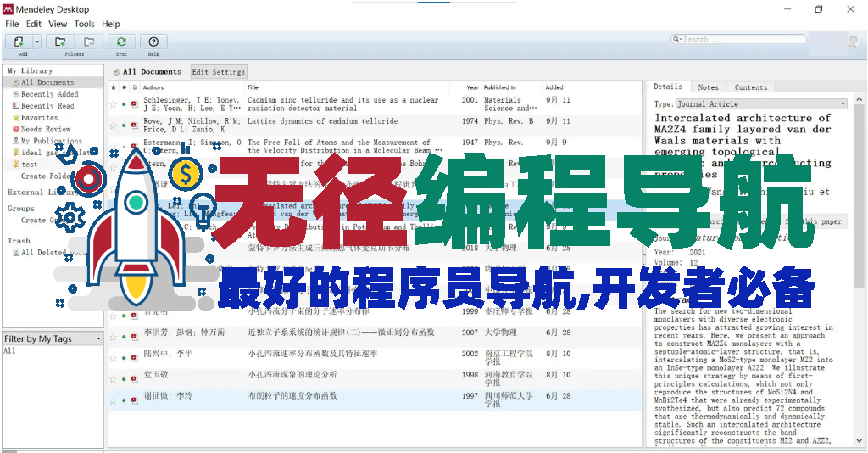Viewport: 868px width, 453px height.
Task: Open the PDF icon in the 党玉敬 row
Action: click(x=135, y=379)
